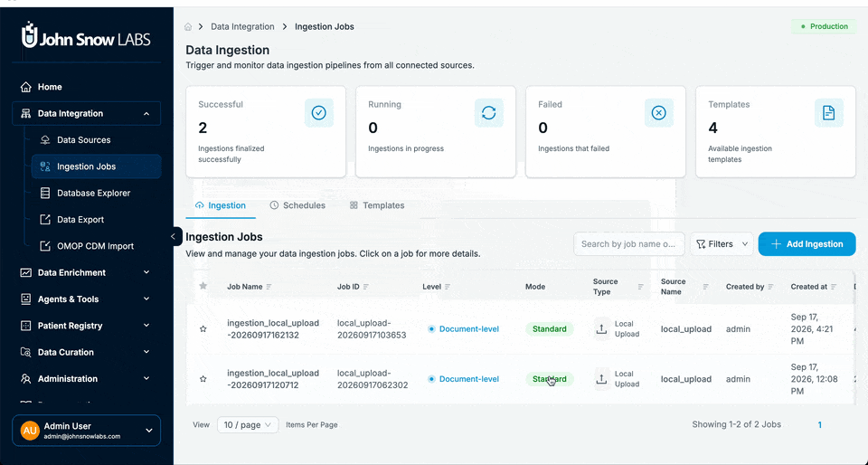The width and height of the screenshot is (868, 465).
Task: Star the ingestion_local_upload-20260917162132 job
Action: (x=203, y=328)
